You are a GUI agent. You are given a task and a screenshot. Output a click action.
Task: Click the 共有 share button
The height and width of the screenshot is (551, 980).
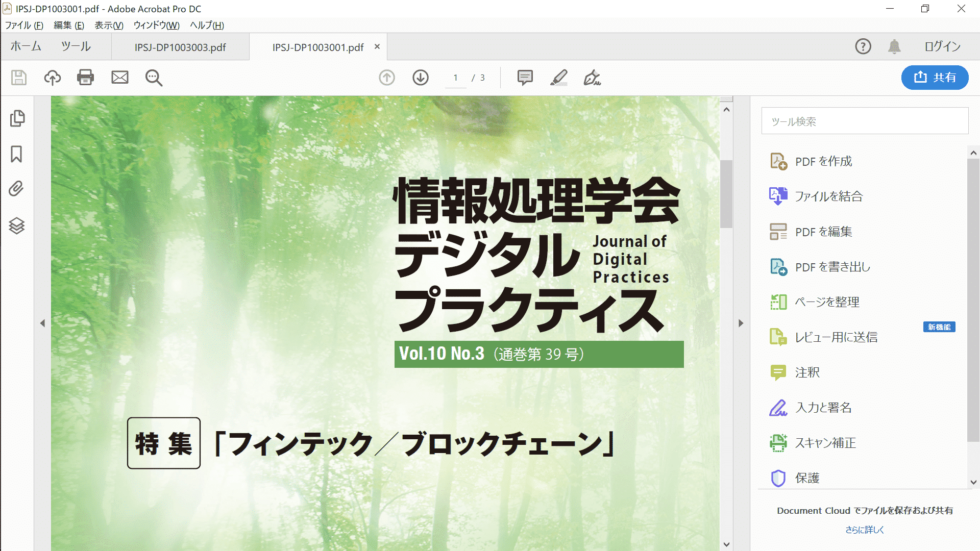point(935,78)
